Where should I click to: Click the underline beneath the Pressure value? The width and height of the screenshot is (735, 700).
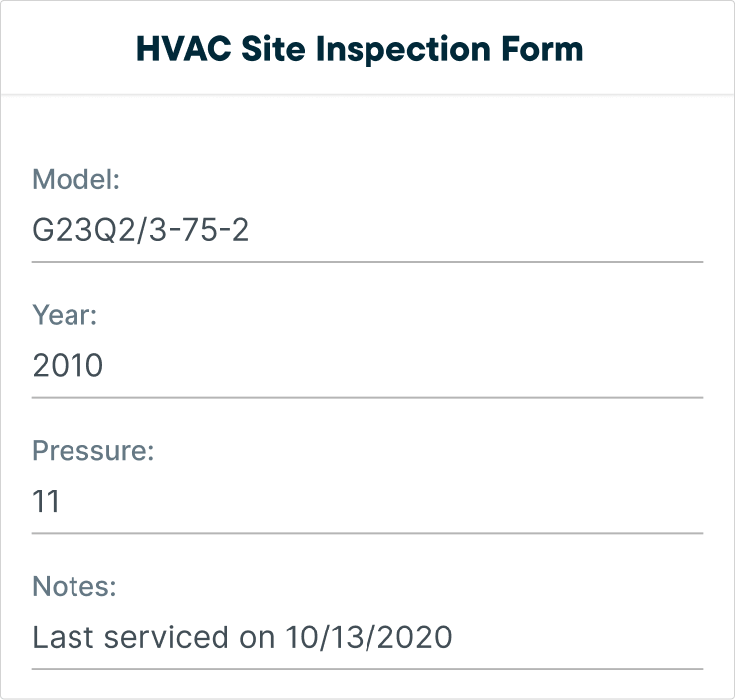click(x=367, y=533)
